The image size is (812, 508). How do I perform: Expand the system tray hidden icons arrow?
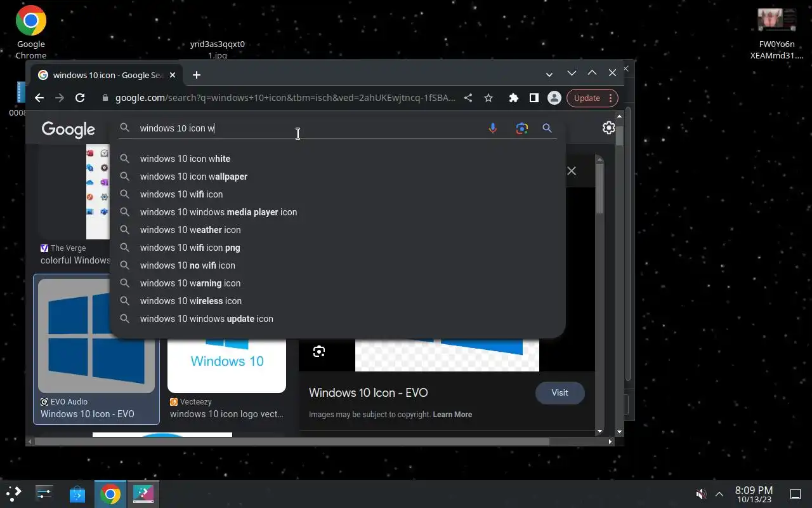[719, 494]
